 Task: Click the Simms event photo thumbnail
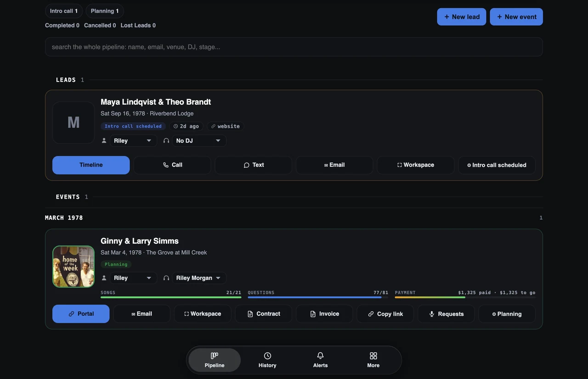(x=73, y=267)
